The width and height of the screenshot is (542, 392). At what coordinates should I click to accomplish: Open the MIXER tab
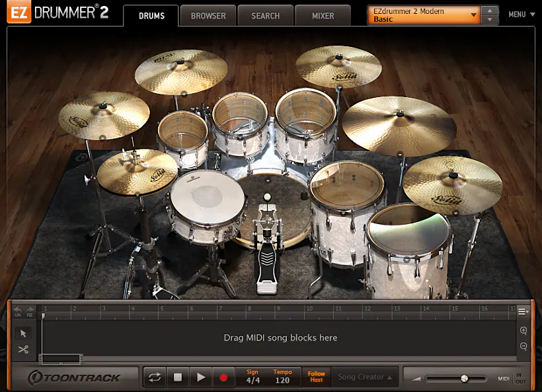(323, 16)
